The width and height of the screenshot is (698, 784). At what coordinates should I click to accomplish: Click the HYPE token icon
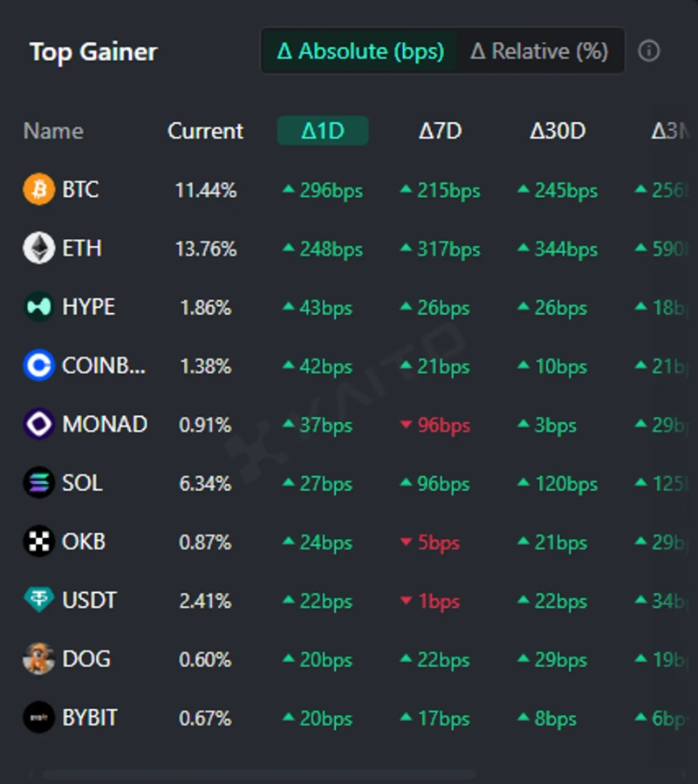(x=38, y=307)
